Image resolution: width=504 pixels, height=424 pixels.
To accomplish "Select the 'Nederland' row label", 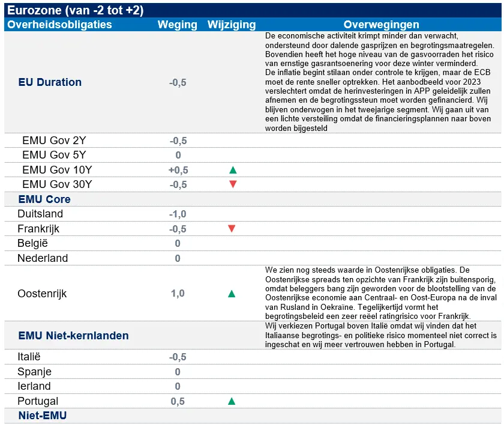I will (43, 258).
